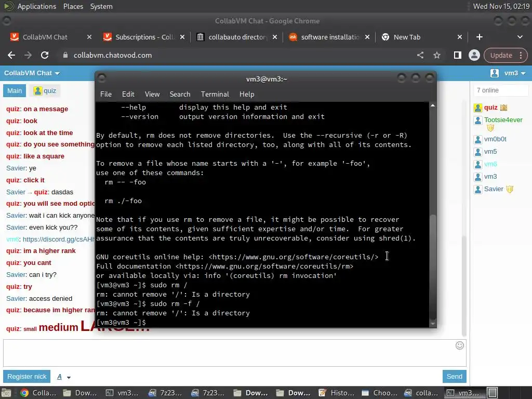This screenshot has height=399, width=532.
Task: Open the terminal's Terminal menu
Action: point(215,95)
